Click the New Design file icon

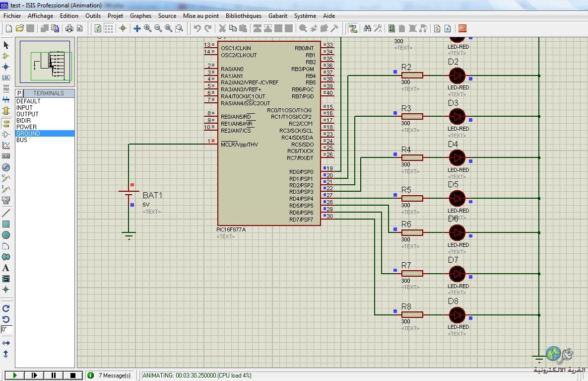pos(9,28)
